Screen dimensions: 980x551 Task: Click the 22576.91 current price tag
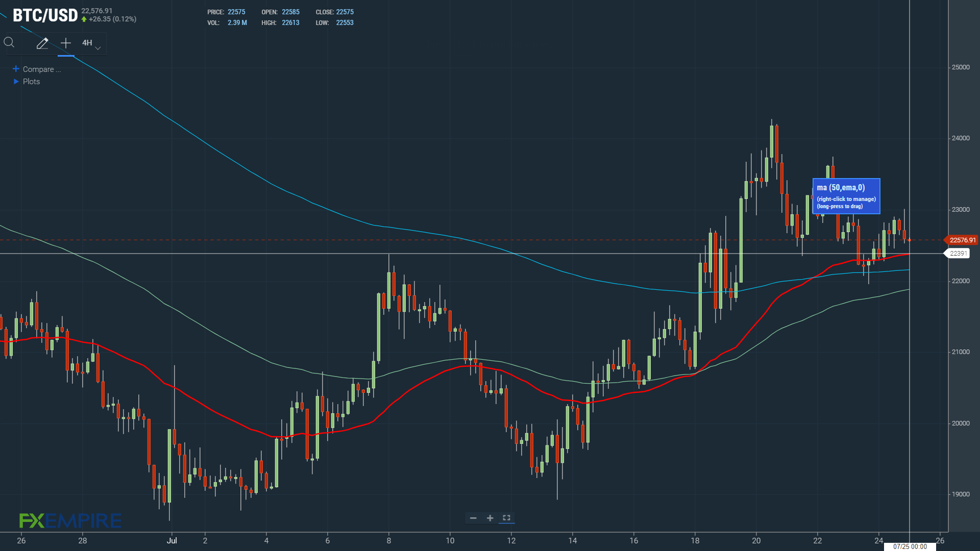[962, 240]
